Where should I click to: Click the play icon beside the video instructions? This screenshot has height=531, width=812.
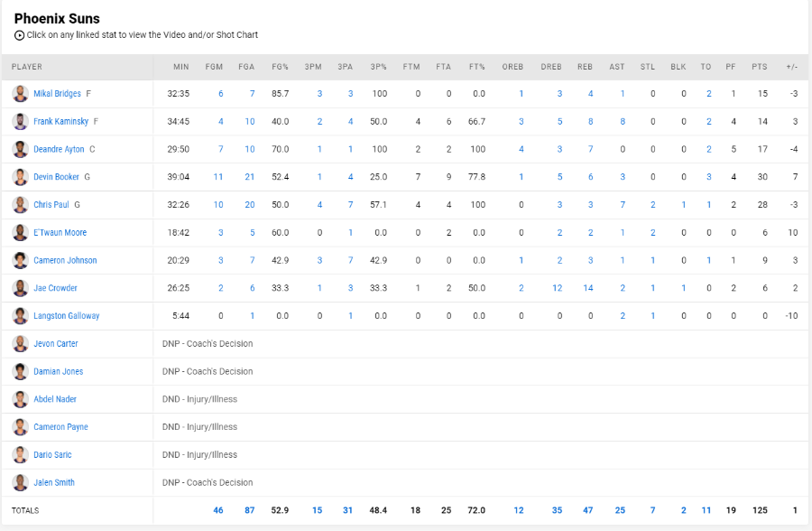point(19,35)
